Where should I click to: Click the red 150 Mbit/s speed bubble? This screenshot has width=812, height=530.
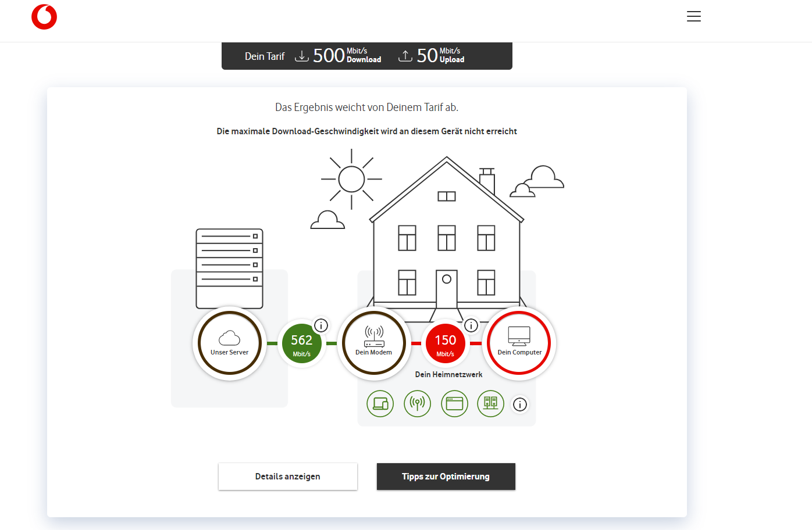click(446, 344)
